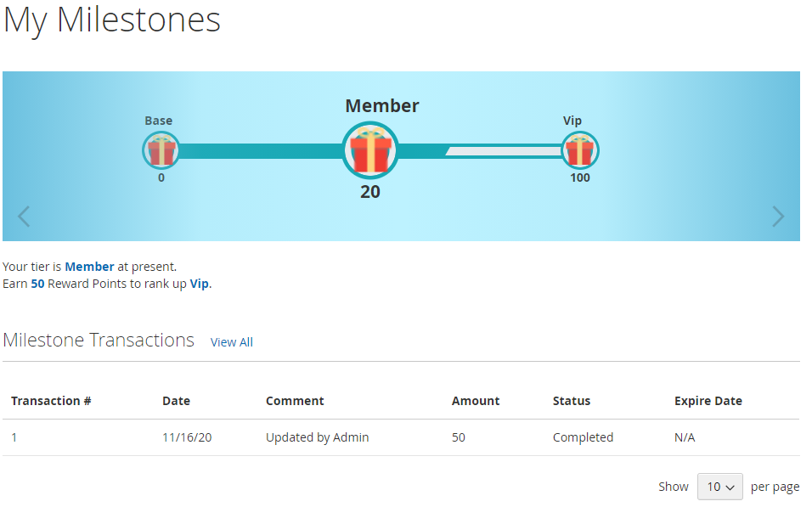Click the Vip tier gift icon
This screenshot has width=812, height=507.
579,151
